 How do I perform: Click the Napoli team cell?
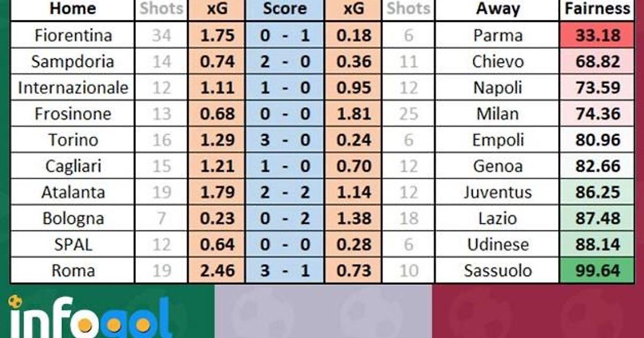[497, 87]
